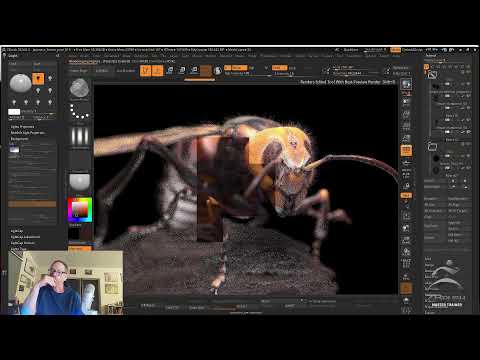Open the current brush thumbnail selector
480x360 pixels.
point(79,88)
